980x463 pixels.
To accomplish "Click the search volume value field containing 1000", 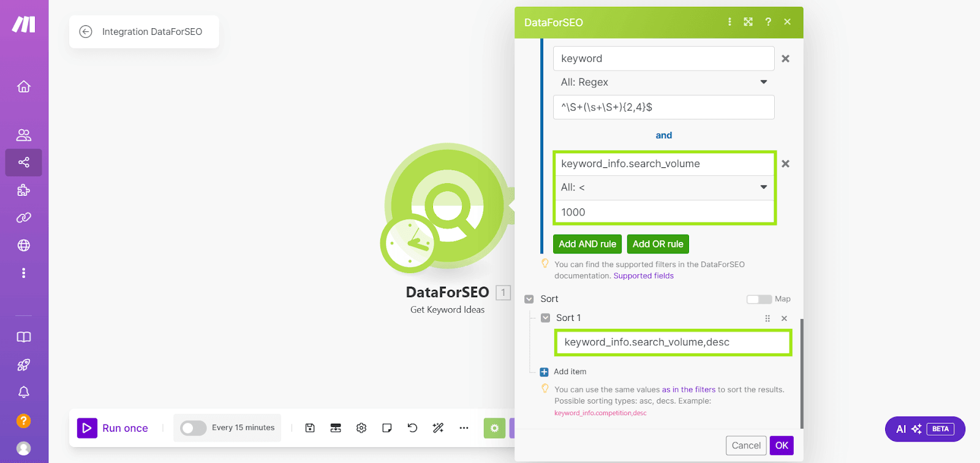I will pos(663,212).
